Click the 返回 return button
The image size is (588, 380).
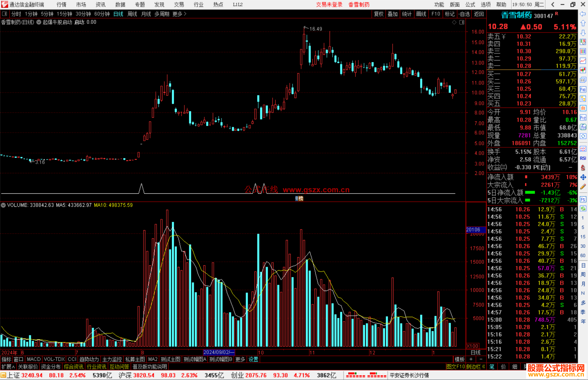point(479,14)
